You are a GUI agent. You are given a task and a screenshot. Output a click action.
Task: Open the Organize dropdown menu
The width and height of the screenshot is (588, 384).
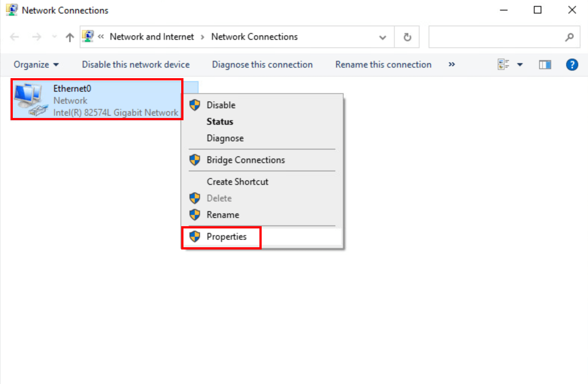point(36,65)
